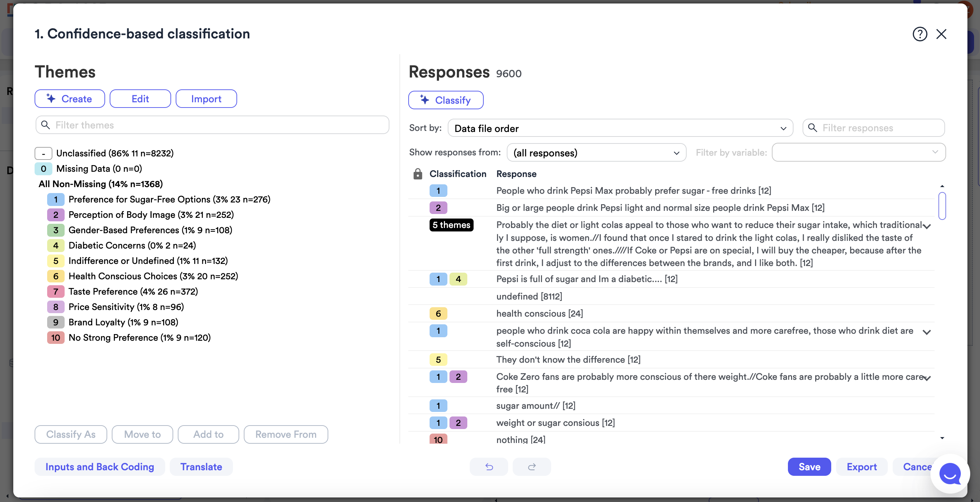Click the Filter responses search field

(873, 128)
